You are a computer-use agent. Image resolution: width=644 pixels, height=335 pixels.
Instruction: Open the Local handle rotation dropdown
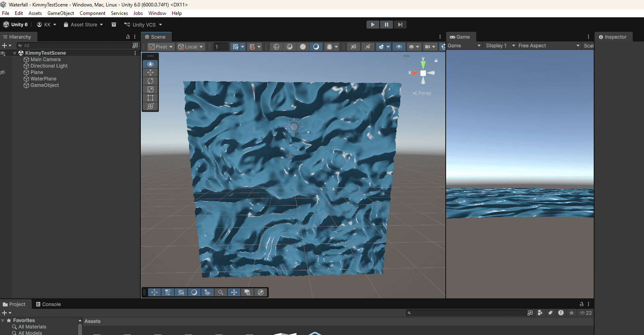point(191,47)
